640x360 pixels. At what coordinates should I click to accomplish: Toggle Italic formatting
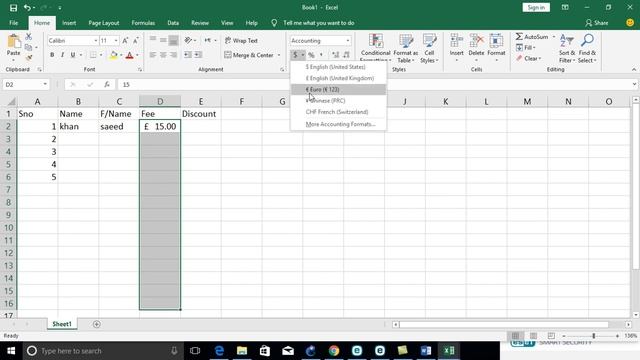pos(62,55)
